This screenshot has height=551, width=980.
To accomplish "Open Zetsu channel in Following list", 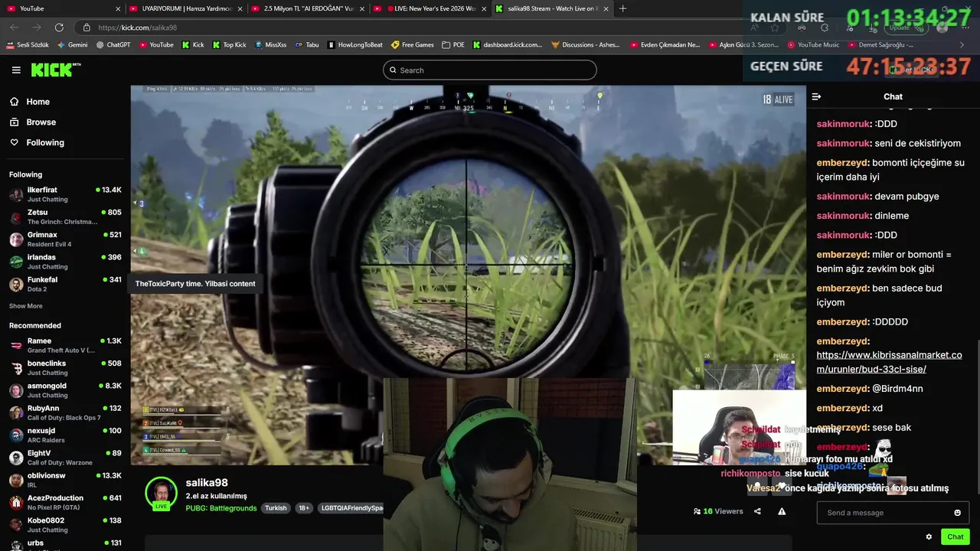I will point(65,217).
